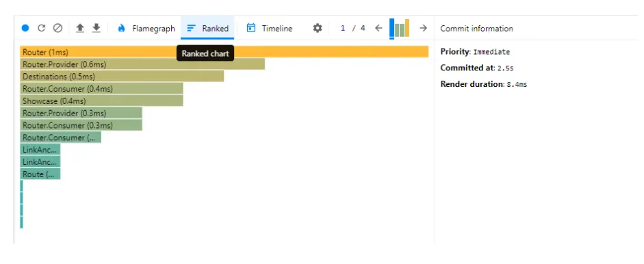Select the Router (1ms) bar
The image size is (644, 264).
224,52
